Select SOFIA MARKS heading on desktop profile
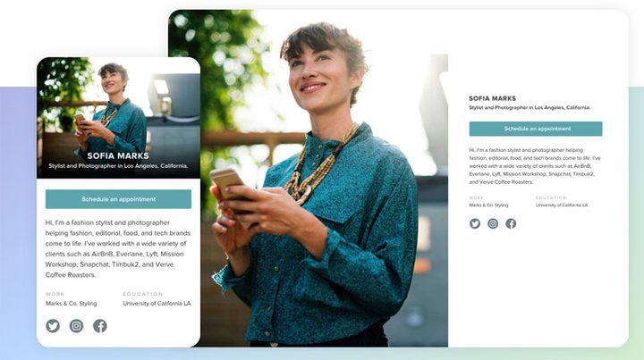Viewport: 644px width, 360px height. point(493,98)
